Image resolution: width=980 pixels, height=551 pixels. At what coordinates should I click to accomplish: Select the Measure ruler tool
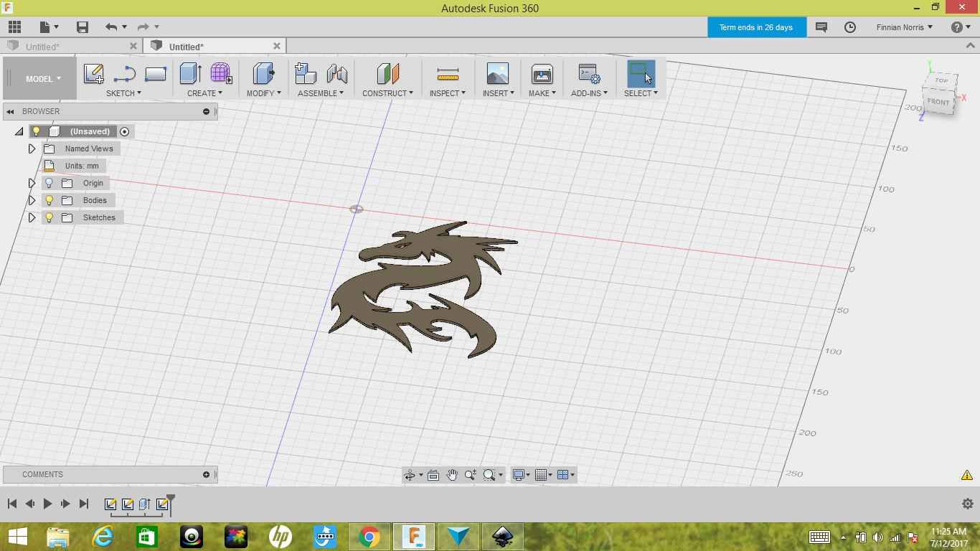[448, 75]
